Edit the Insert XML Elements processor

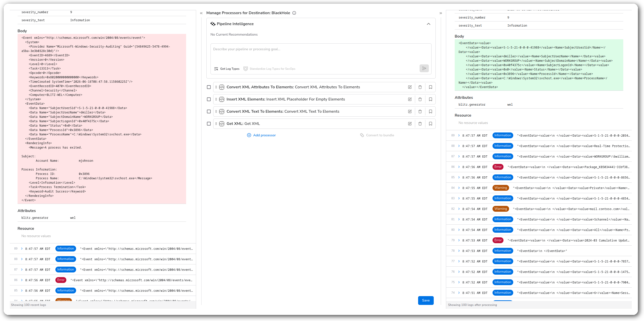(x=410, y=99)
